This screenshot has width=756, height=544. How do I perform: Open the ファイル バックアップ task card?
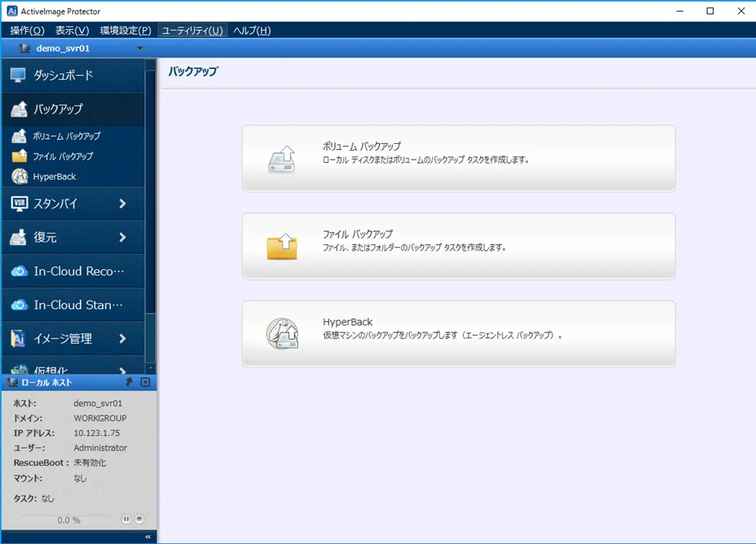coord(458,246)
